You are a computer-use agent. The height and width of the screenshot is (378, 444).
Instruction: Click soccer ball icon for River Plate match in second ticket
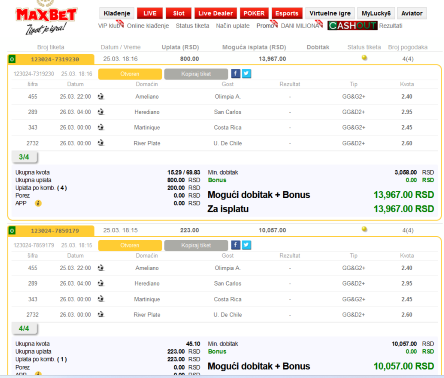(101, 314)
